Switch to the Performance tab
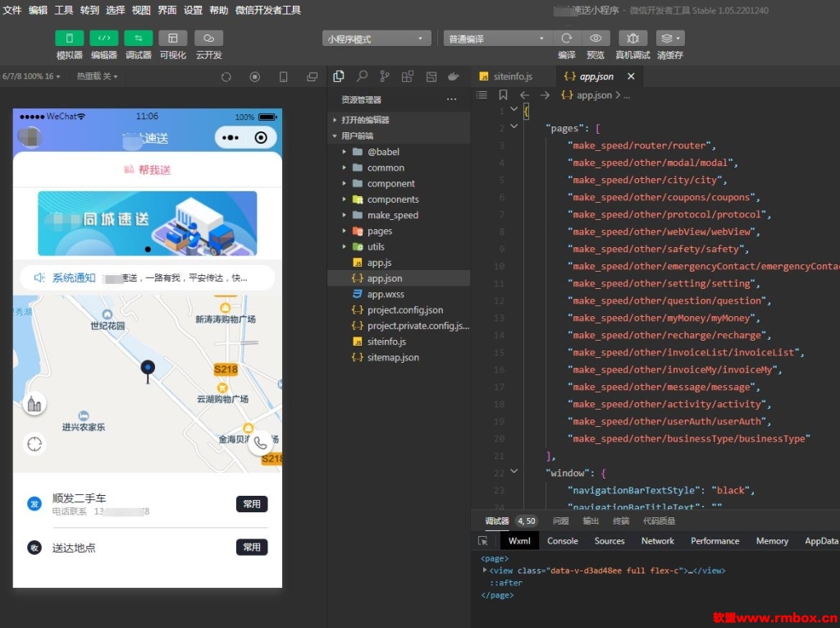 click(x=715, y=541)
